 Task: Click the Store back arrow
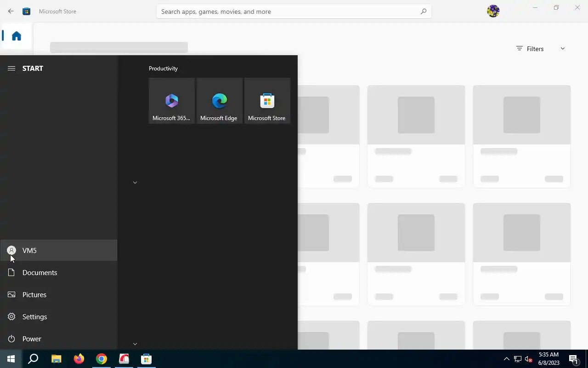11,11
